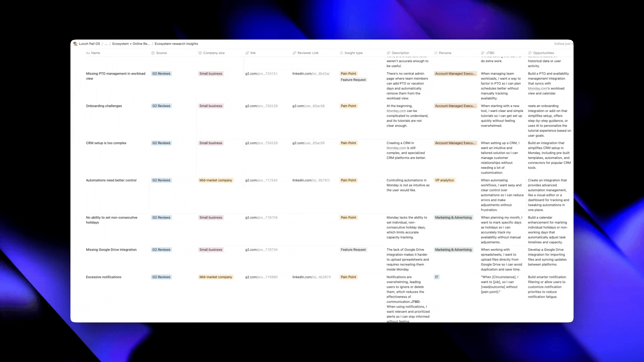Open g2.com link for Onboarding challenges row
The width and height of the screenshot is (644, 362).
tap(261, 106)
